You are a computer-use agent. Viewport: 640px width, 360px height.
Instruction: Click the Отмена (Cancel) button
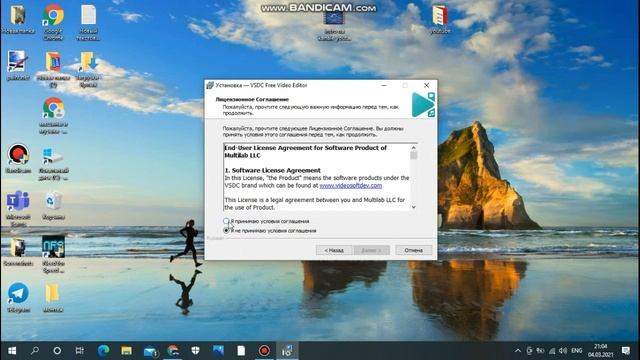[x=413, y=250]
